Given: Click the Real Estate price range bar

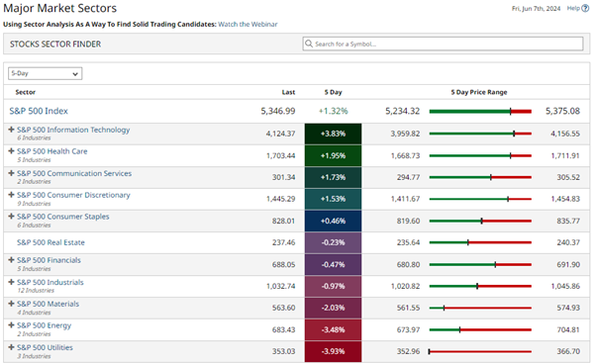Looking at the screenshot, I should [480, 242].
